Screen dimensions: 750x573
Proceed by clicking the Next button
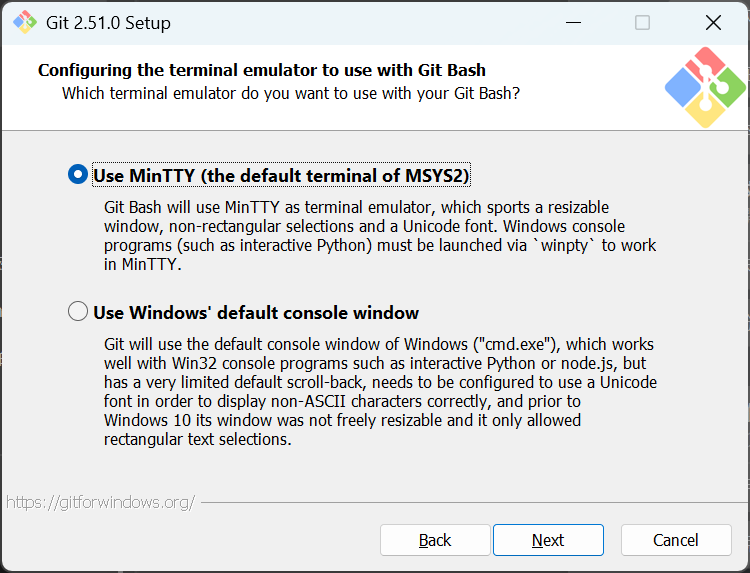pyautogui.click(x=548, y=540)
